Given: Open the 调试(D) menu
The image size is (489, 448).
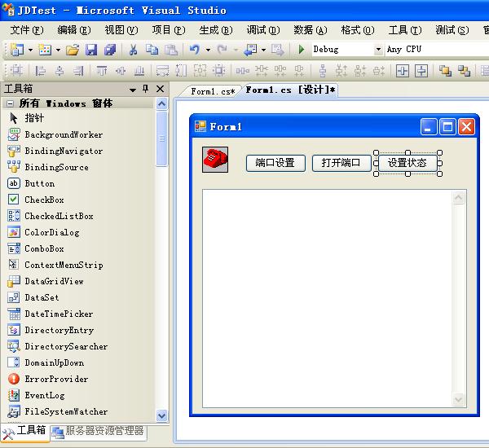Looking at the screenshot, I should [x=263, y=30].
